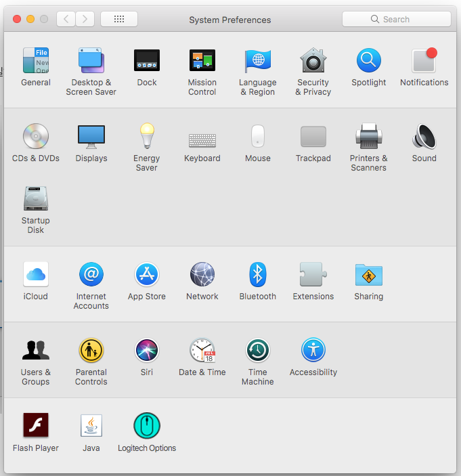This screenshot has width=461, height=476.
Task: Click the back navigation arrow
Action: [x=66, y=19]
